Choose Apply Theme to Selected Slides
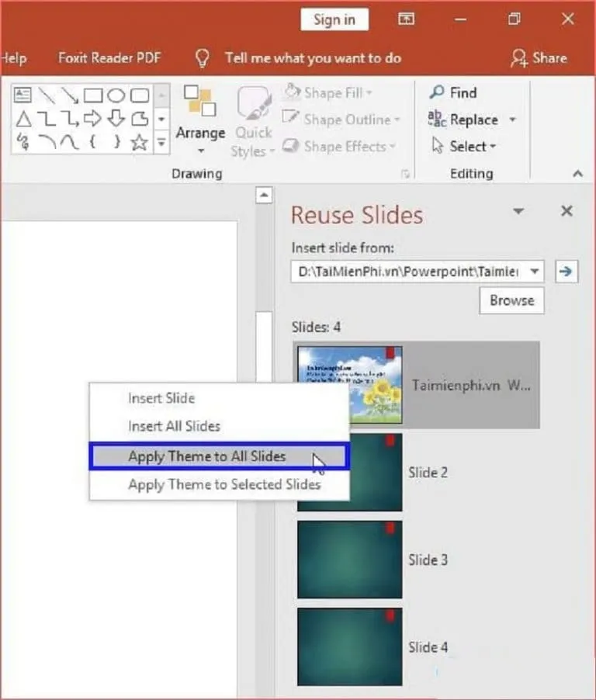 (x=219, y=484)
